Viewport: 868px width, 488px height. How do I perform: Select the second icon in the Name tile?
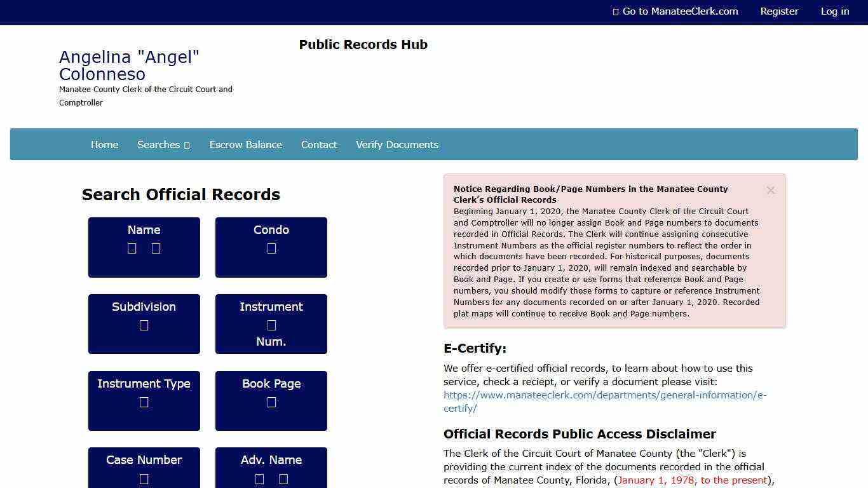pyautogui.click(x=156, y=248)
